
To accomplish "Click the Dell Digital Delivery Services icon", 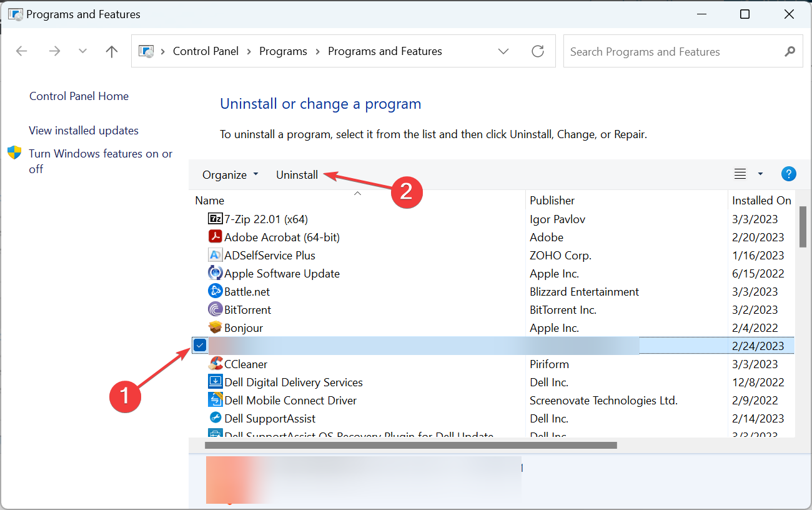I will pyautogui.click(x=215, y=382).
